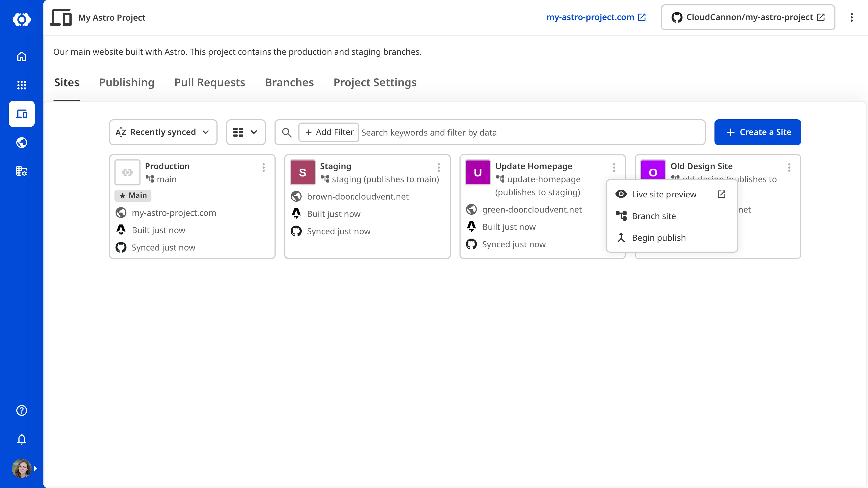Switch to the Project Settings tab

pyautogui.click(x=375, y=82)
